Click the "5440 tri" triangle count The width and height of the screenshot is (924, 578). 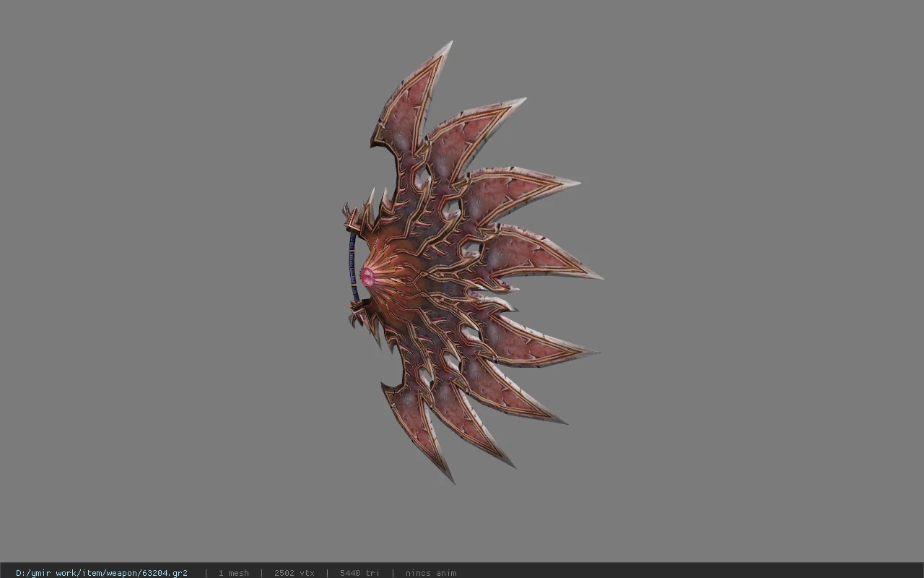359,573
